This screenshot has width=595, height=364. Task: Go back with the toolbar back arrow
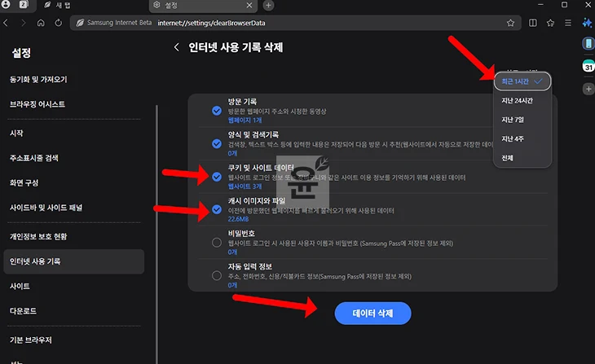click(6, 23)
